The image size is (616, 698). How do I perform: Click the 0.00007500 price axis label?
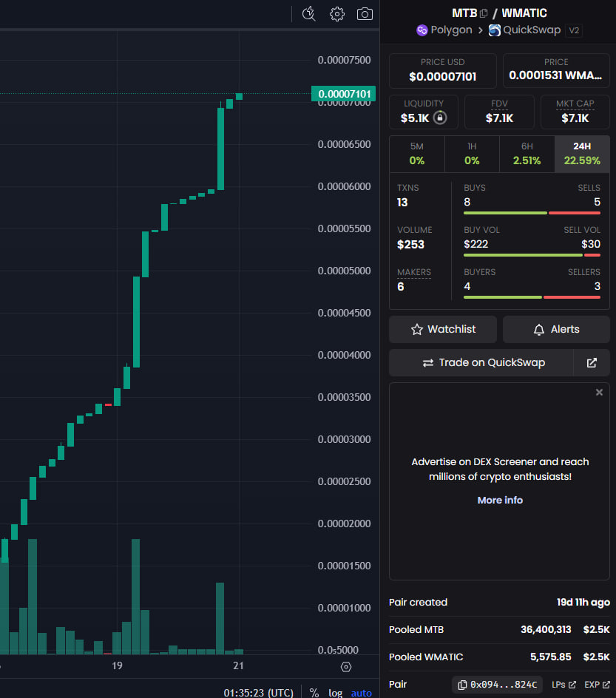tap(344, 60)
